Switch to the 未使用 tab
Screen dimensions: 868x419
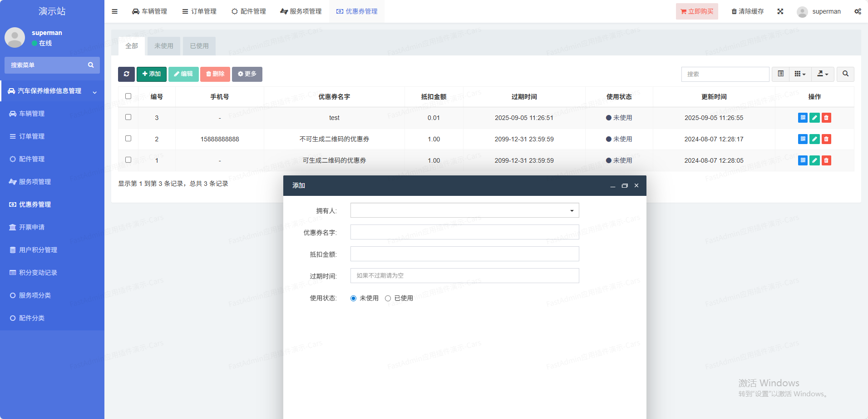pyautogui.click(x=163, y=46)
